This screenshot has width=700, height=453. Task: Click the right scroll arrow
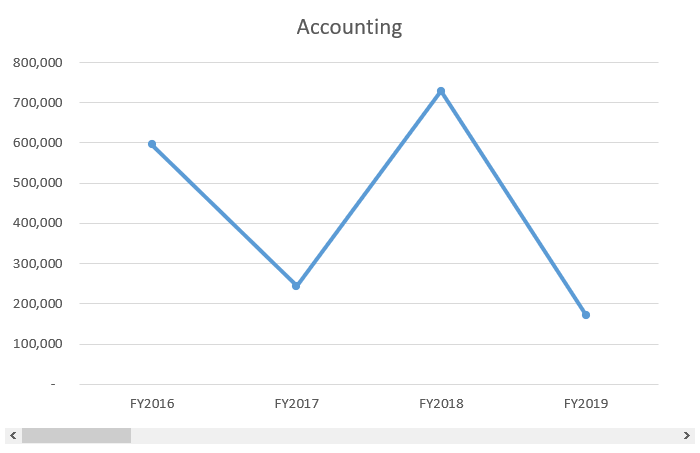coord(687,436)
